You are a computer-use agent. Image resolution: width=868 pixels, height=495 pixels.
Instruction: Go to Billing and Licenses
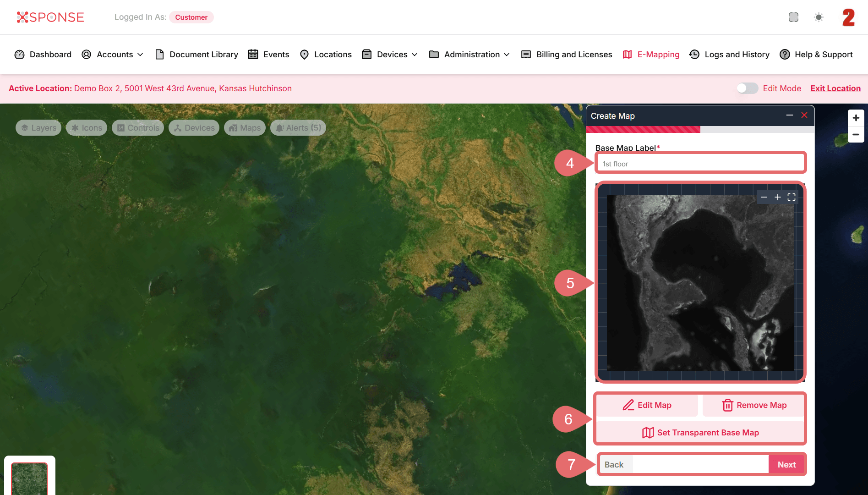click(x=567, y=55)
